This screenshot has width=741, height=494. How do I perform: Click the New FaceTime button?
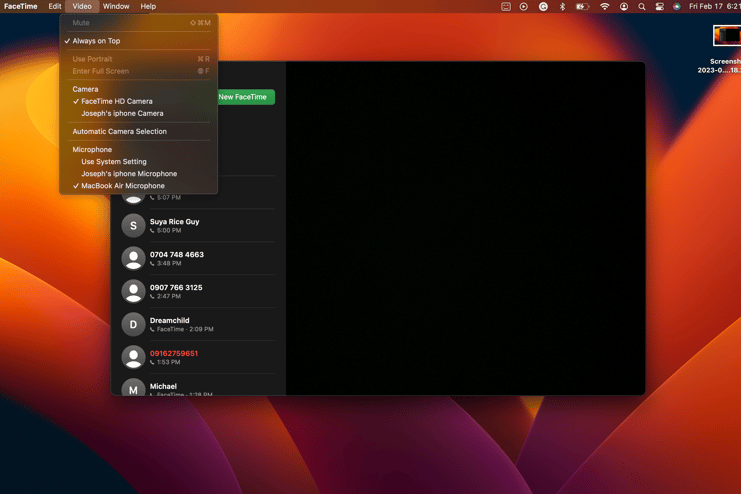(246, 97)
